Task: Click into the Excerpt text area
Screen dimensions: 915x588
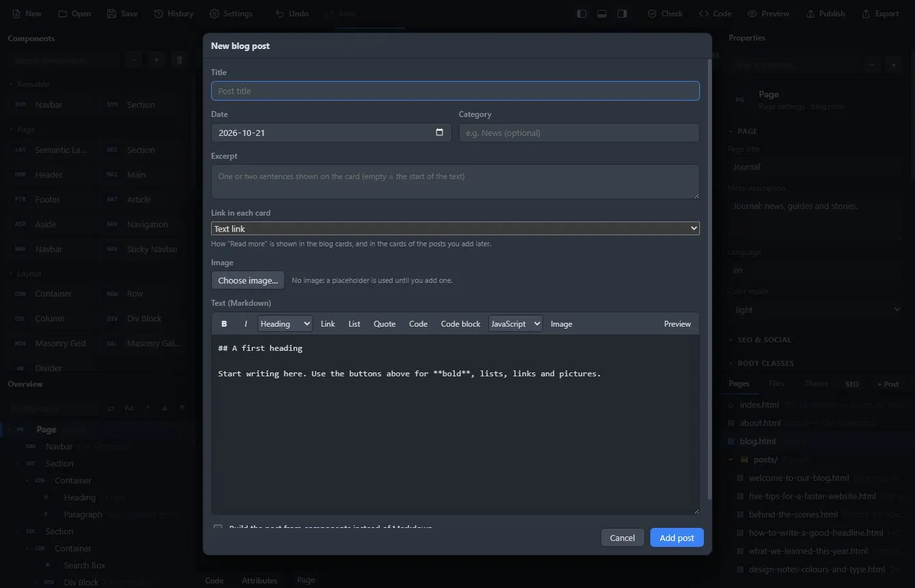Action: (x=456, y=182)
